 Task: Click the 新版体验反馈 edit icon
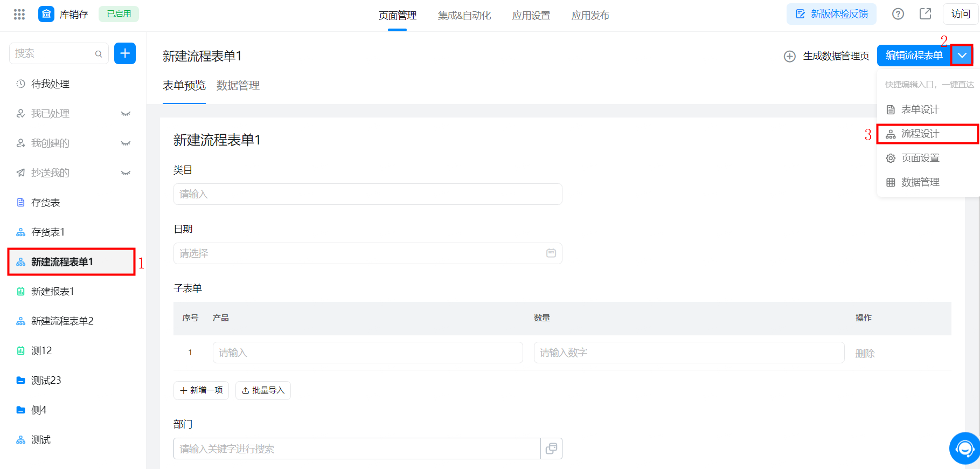pos(801,14)
